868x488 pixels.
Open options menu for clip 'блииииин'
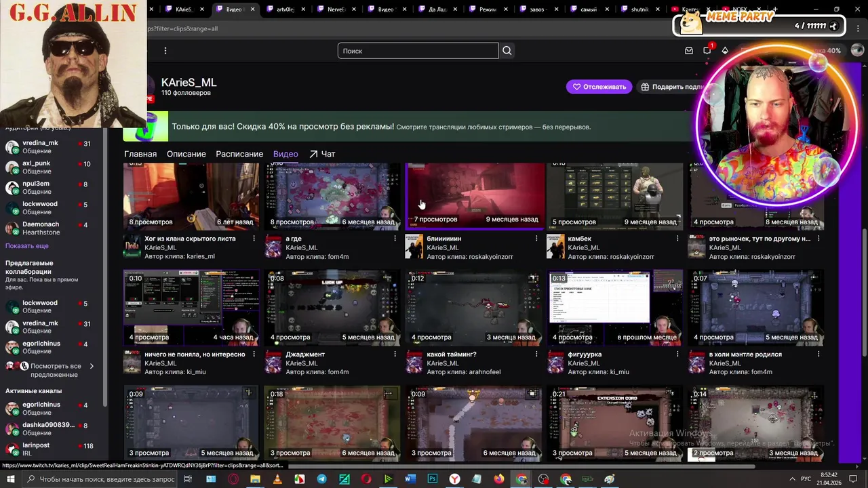click(536, 239)
